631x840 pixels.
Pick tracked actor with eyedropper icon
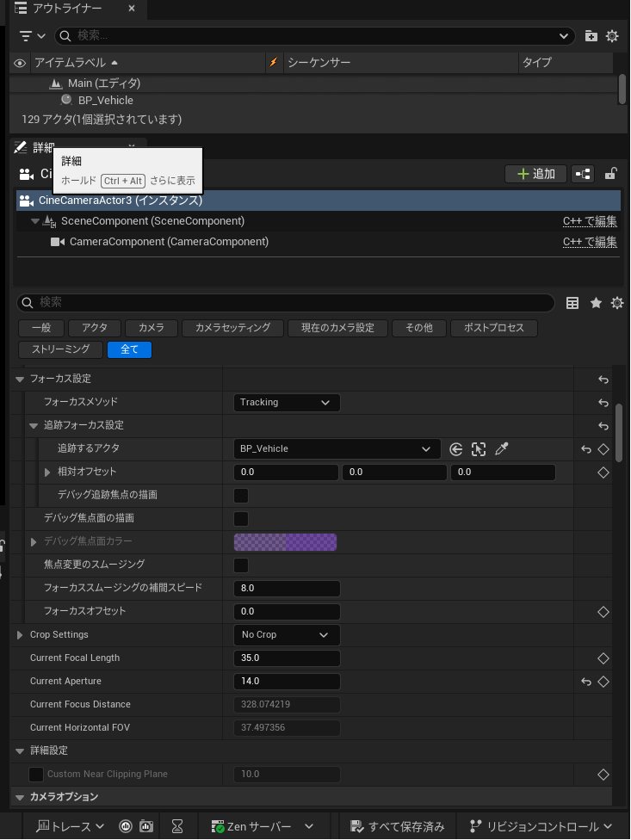[501, 449]
